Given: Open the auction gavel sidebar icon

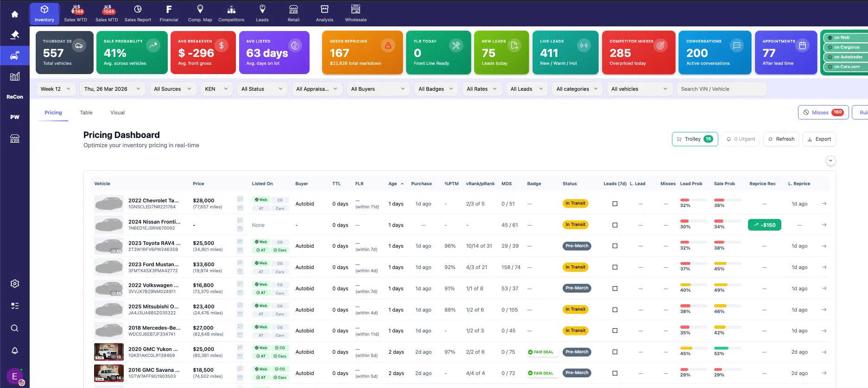Looking at the screenshot, I should (x=15, y=35).
